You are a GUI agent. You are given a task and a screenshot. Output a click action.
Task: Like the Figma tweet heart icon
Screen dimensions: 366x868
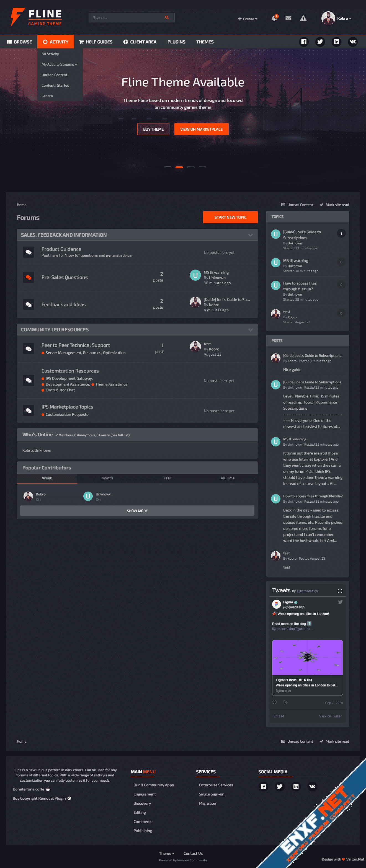(x=274, y=702)
